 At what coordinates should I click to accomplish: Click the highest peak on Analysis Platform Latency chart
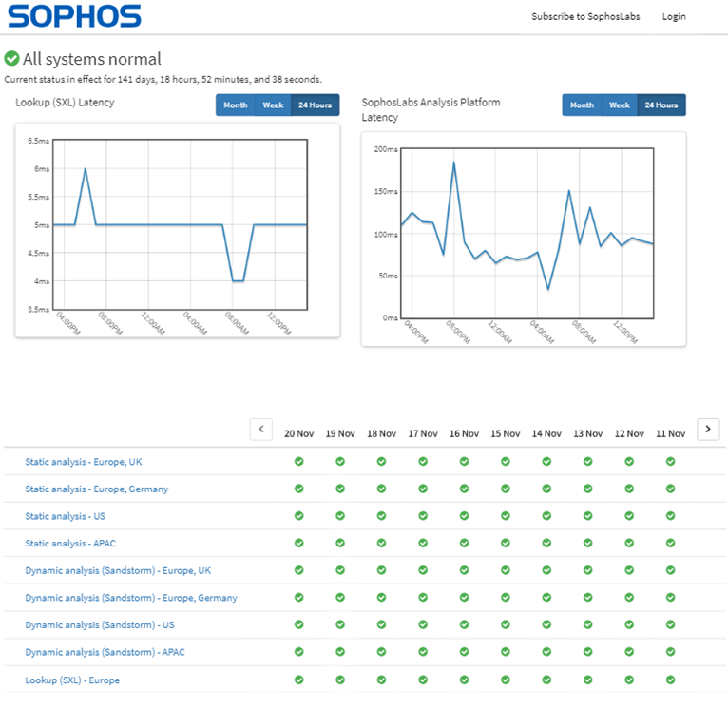pyautogui.click(x=453, y=162)
